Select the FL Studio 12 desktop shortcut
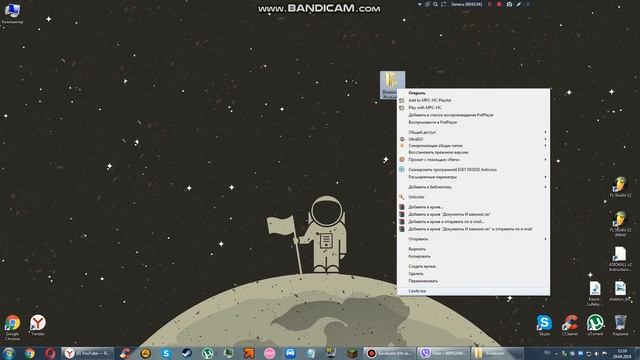 pos(620,187)
